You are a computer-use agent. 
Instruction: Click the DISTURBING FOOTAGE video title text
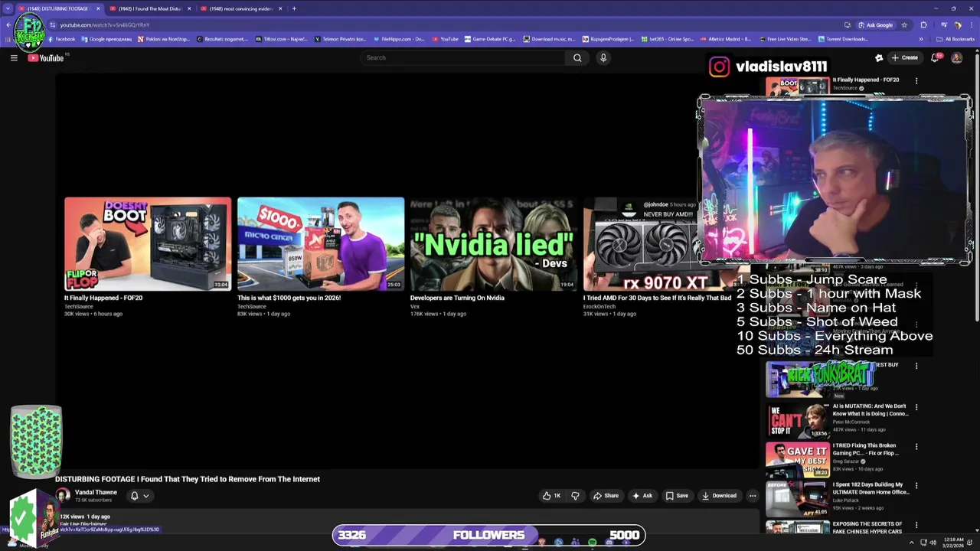188,479
